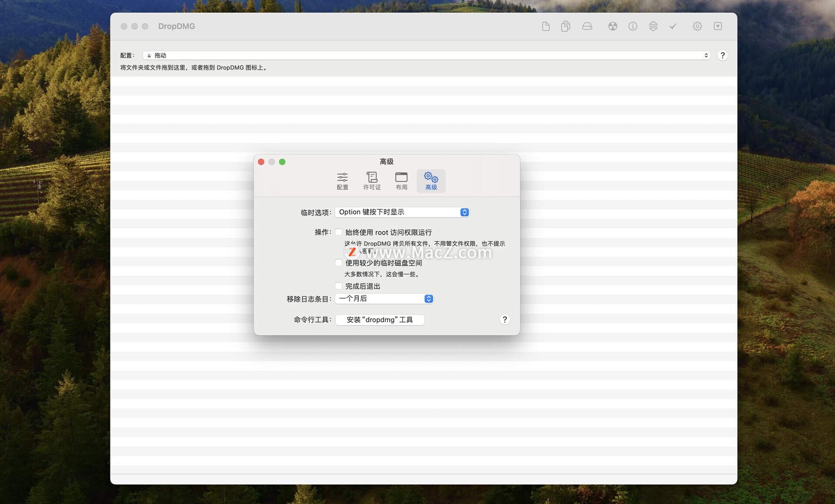Click the stacked documents icon in DropDMG toolbar
Viewport: 835px width, 504px height.
pos(565,27)
